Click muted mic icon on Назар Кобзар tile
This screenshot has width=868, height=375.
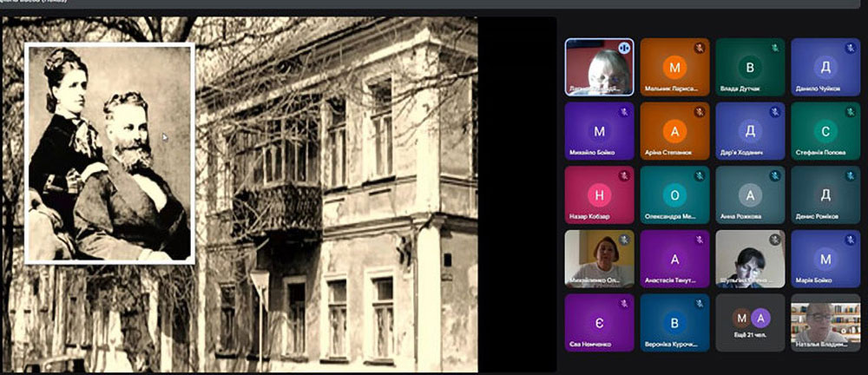pyautogui.click(x=624, y=175)
